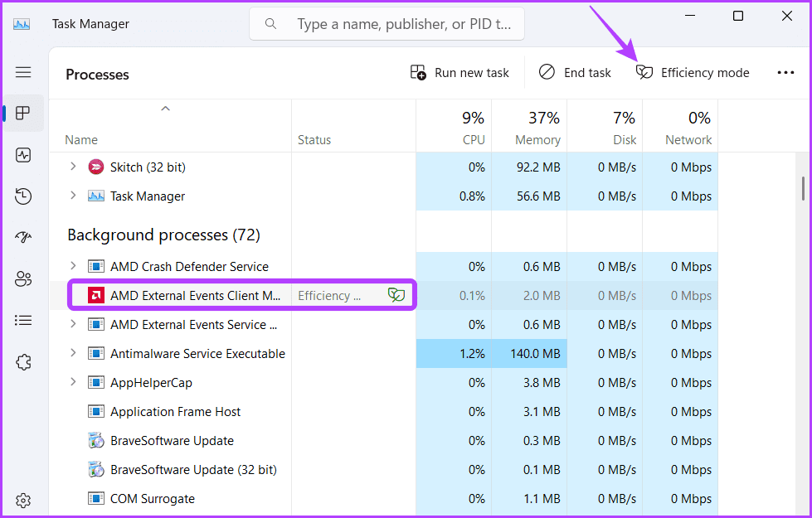812x518 pixels.
Task: Click the process search input field
Action: [x=387, y=24]
